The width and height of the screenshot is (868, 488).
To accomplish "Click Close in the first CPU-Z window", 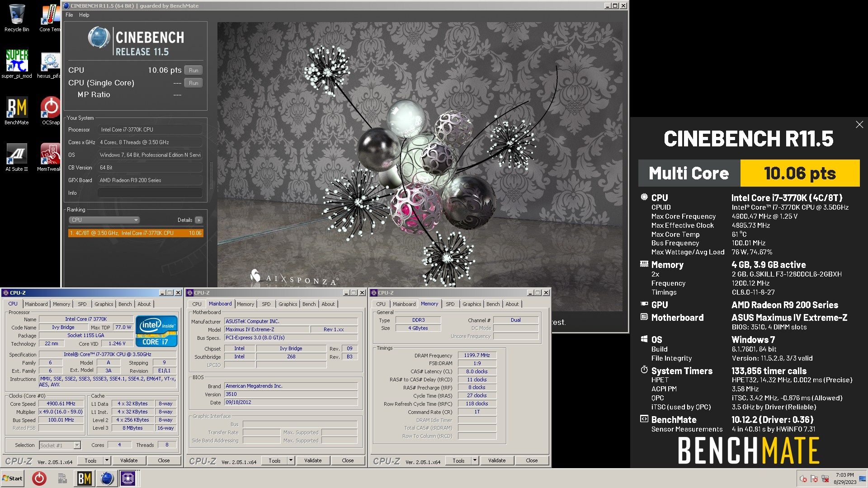I will [x=164, y=460].
